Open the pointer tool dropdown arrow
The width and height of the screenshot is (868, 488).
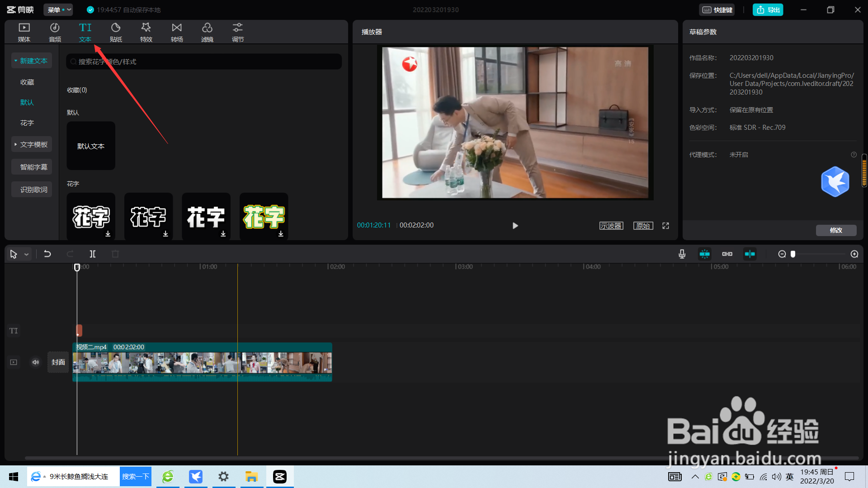(27, 255)
